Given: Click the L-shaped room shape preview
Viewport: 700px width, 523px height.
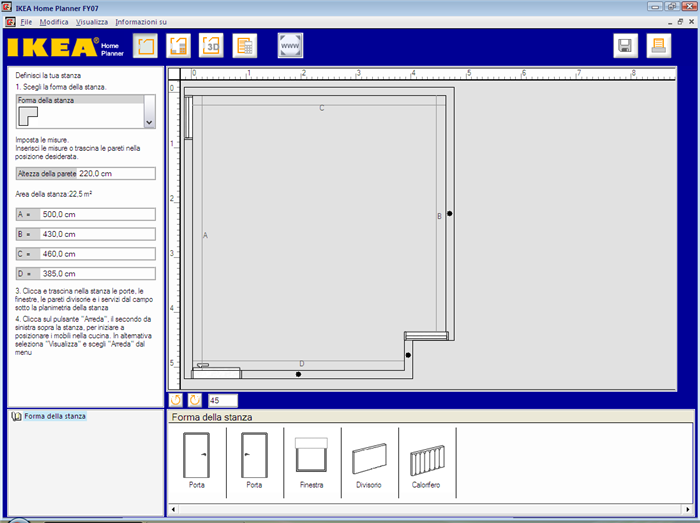Looking at the screenshot, I should [x=28, y=116].
